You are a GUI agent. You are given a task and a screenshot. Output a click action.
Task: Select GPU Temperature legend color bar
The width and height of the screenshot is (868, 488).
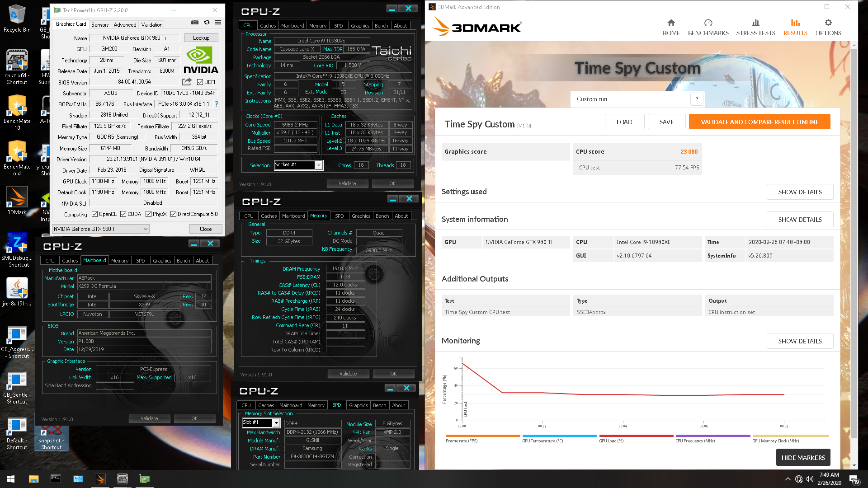tap(559, 436)
